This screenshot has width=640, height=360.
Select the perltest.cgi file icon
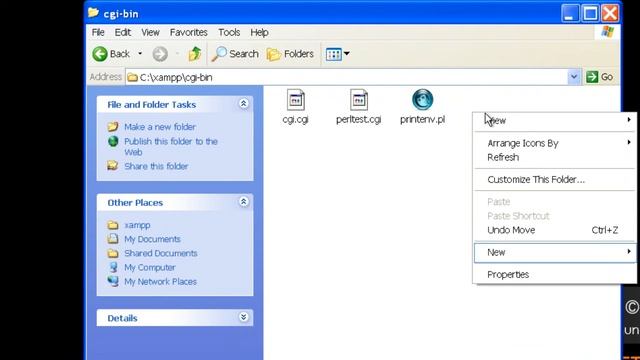pyautogui.click(x=359, y=100)
